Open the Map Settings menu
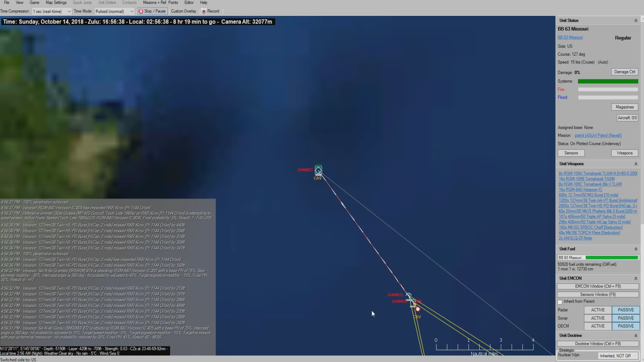This screenshot has width=644, height=362. [x=56, y=3]
